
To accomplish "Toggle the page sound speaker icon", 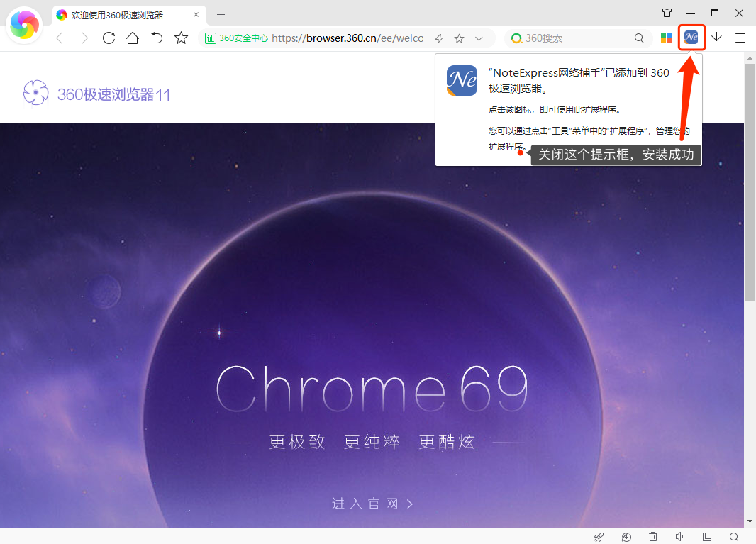I will click(x=680, y=537).
